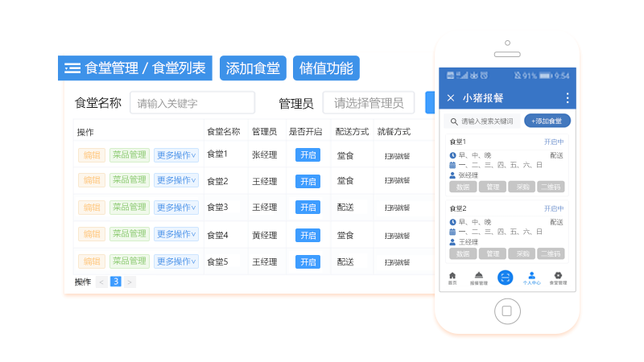644x362 pixels.
Task: Open the 首页 home tab on phone
Action: (x=452, y=278)
